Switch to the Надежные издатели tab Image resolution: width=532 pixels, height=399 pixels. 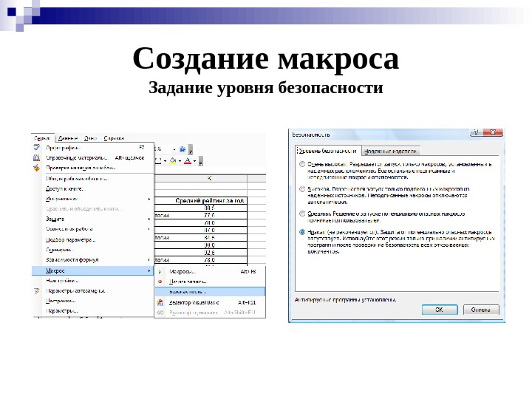point(391,151)
